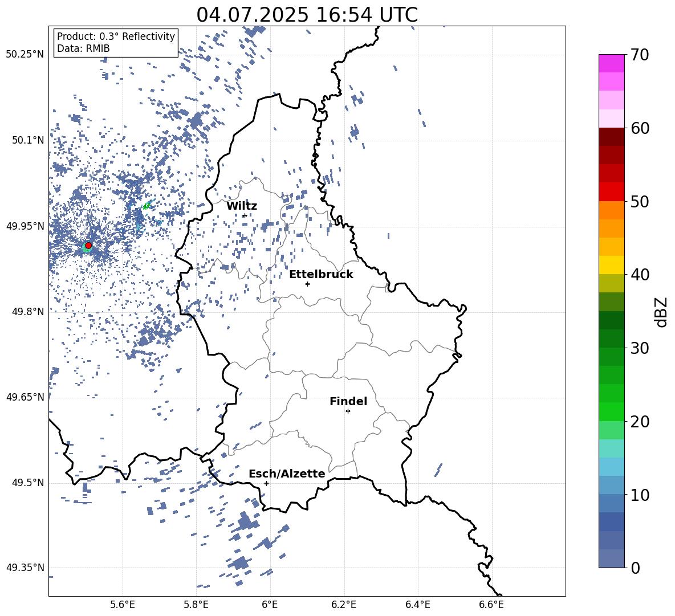675x616 pixels.
Task: Click the 6.2°E longitude label
Action: coord(344,605)
